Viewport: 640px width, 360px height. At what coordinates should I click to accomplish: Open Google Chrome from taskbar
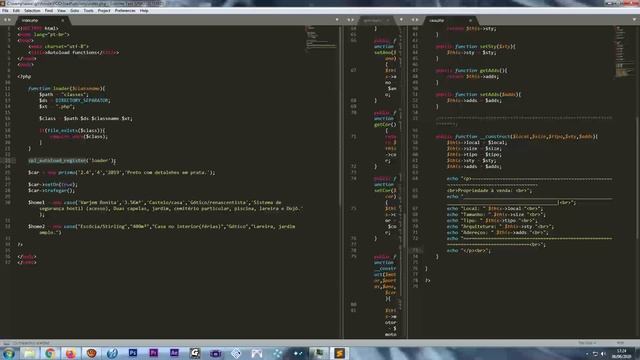coord(50,353)
